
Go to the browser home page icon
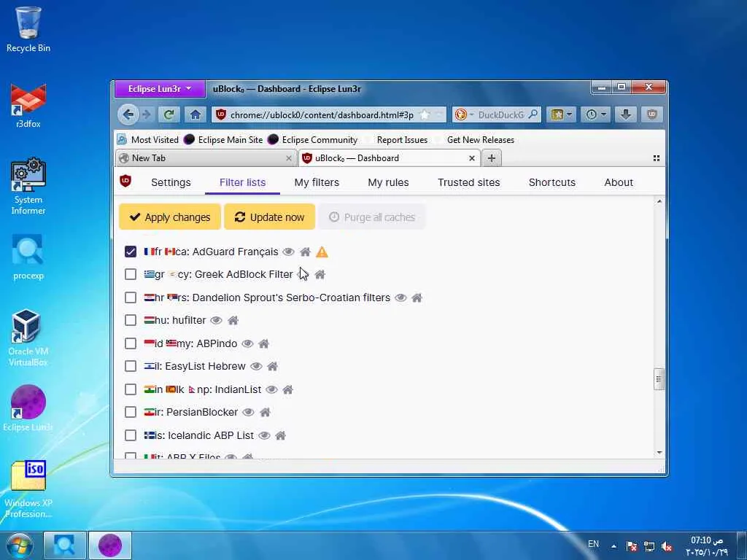[x=196, y=114]
